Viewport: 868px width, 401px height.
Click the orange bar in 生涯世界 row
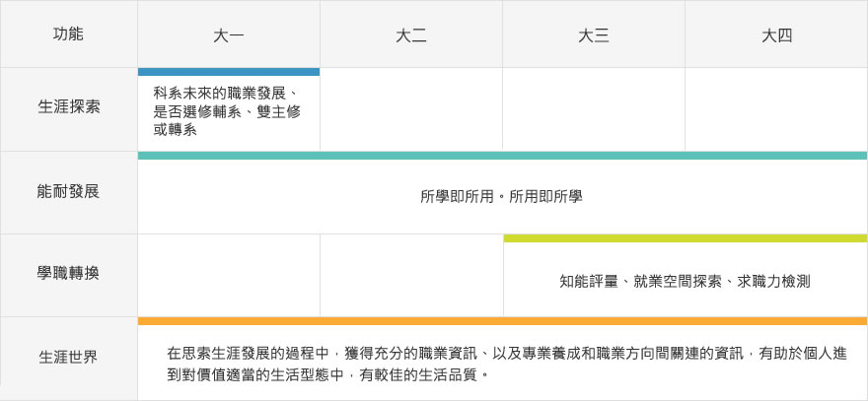502,320
